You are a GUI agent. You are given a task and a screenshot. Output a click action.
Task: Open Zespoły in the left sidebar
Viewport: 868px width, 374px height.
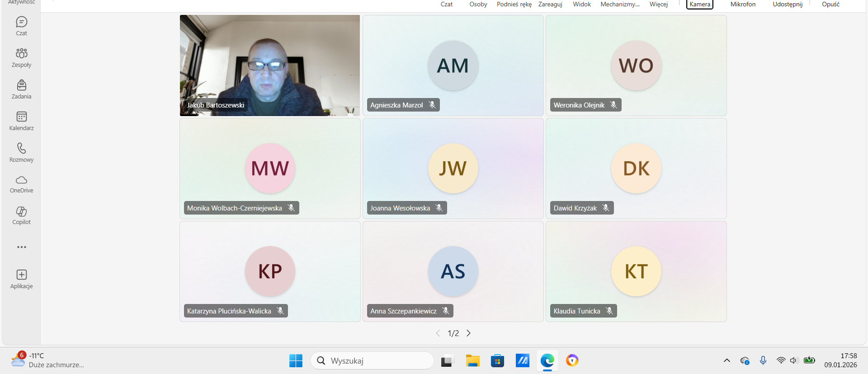(21, 57)
